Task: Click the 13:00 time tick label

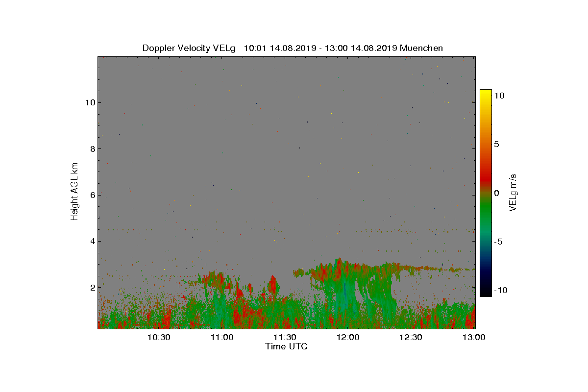Action: (x=474, y=337)
